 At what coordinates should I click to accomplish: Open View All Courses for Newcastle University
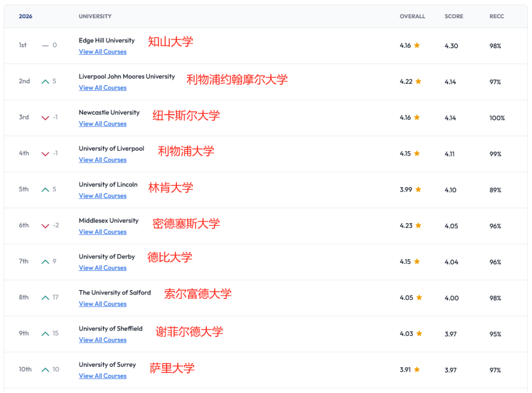[102, 124]
